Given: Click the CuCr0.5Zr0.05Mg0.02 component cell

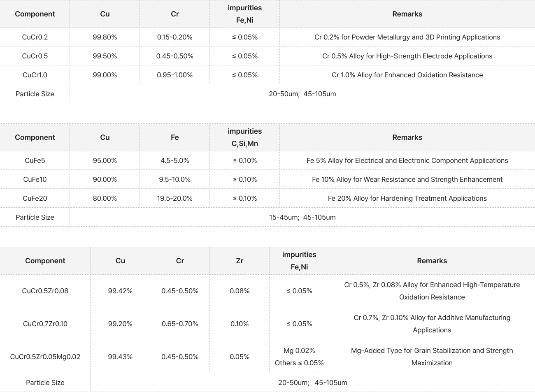Looking at the screenshot, I should [x=45, y=357].
